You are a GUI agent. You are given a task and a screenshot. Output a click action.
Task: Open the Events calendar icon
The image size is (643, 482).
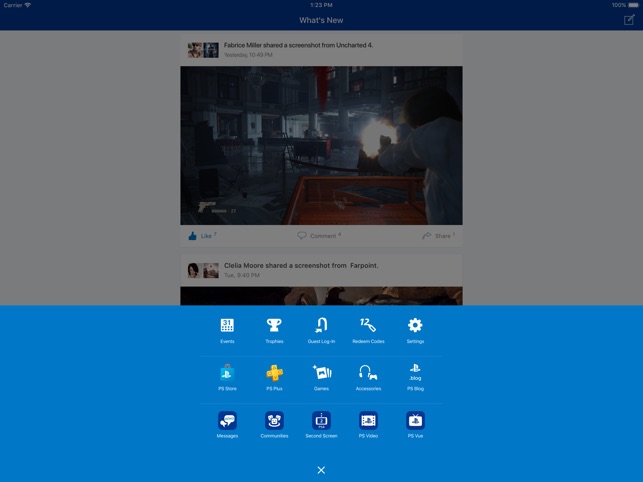[227, 325]
